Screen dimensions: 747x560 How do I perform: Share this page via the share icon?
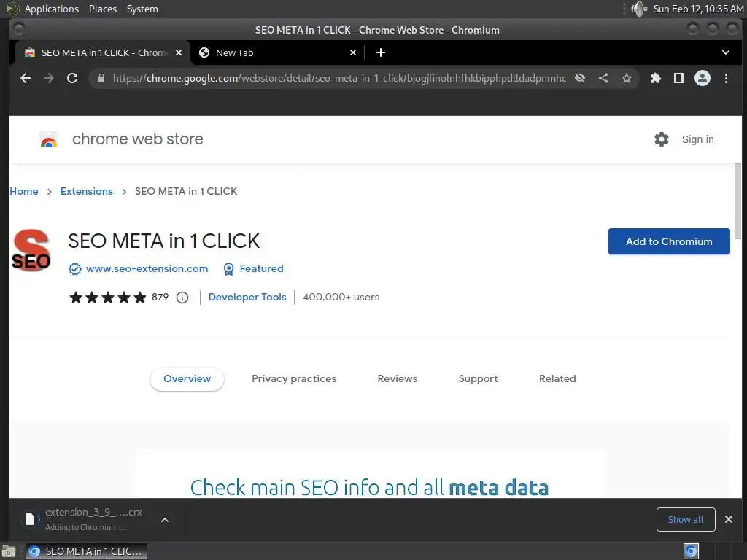coord(603,78)
